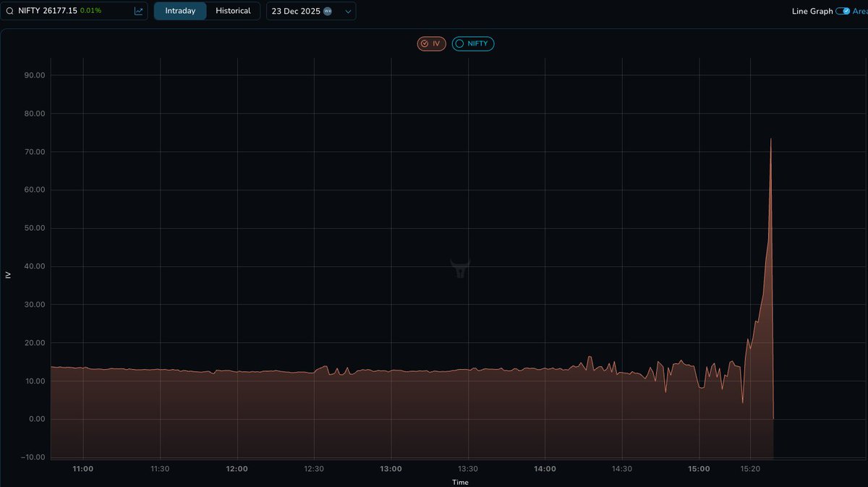The width and height of the screenshot is (868, 487).
Task: Click the 0.00 y-axis label
Action: 37,419
